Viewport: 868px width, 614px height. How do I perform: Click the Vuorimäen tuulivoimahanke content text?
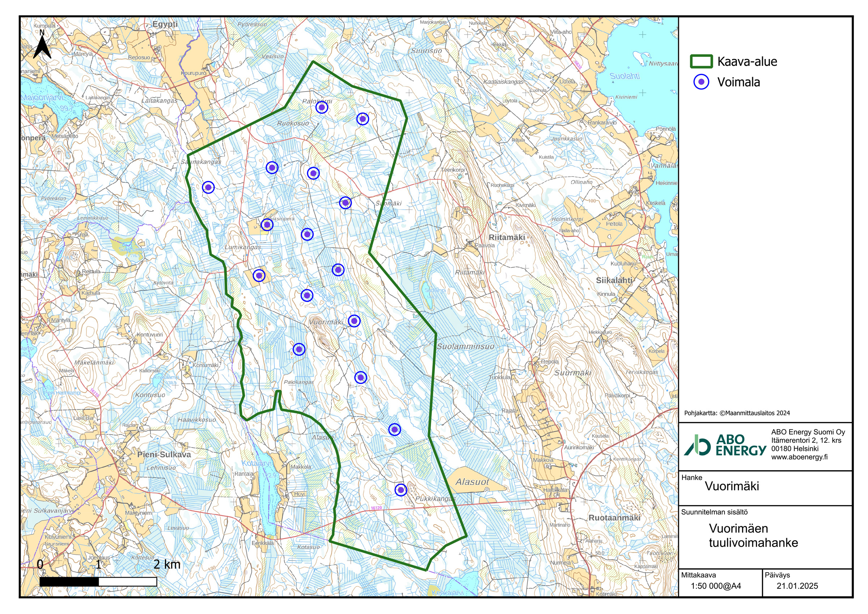click(x=753, y=535)
